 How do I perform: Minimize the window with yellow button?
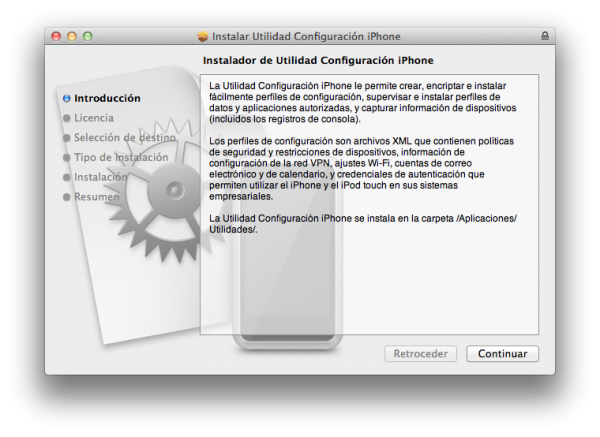pyautogui.click(x=72, y=36)
